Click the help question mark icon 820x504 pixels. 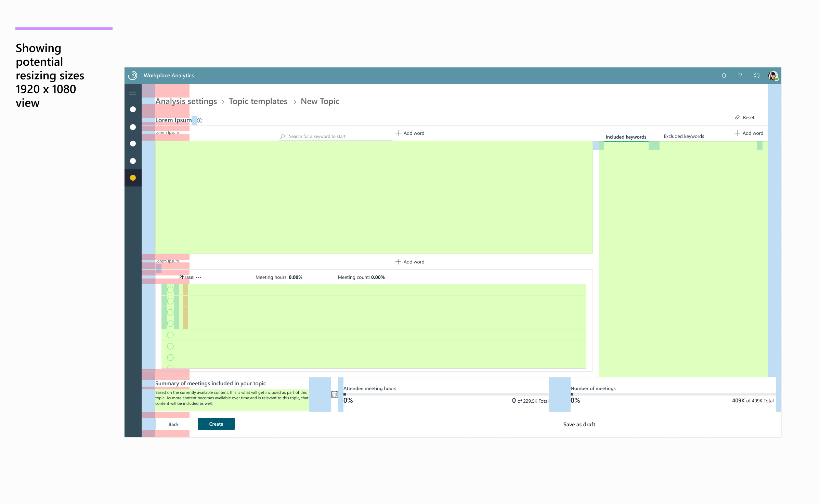tap(740, 76)
